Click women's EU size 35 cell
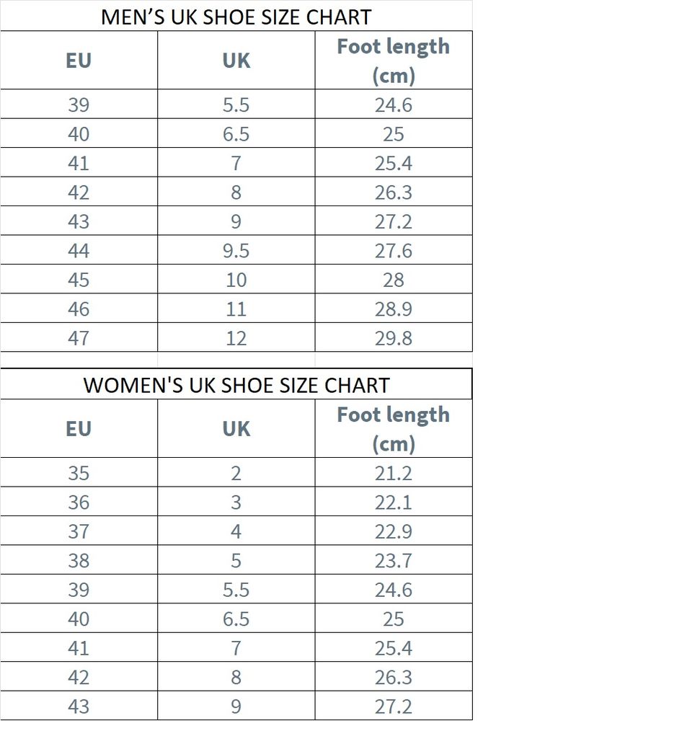This screenshot has width=700, height=744. [79, 473]
